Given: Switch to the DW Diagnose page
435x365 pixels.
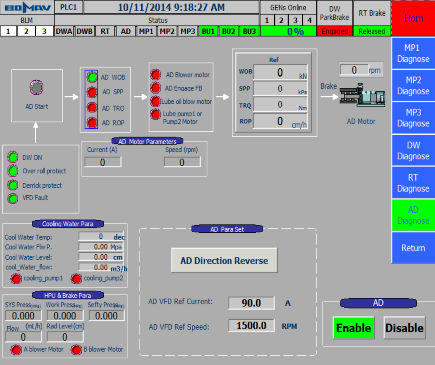Looking at the screenshot, I should click(413, 151).
